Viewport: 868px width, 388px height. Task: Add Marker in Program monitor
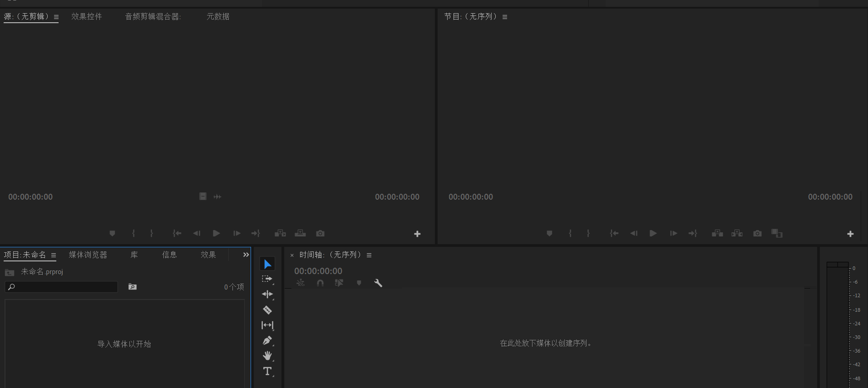[549, 233]
